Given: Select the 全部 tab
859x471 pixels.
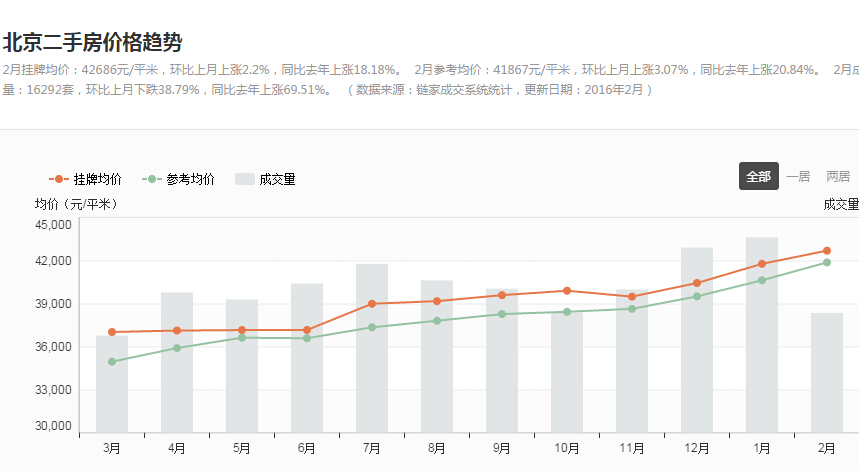Looking at the screenshot, I should [758, 176].
